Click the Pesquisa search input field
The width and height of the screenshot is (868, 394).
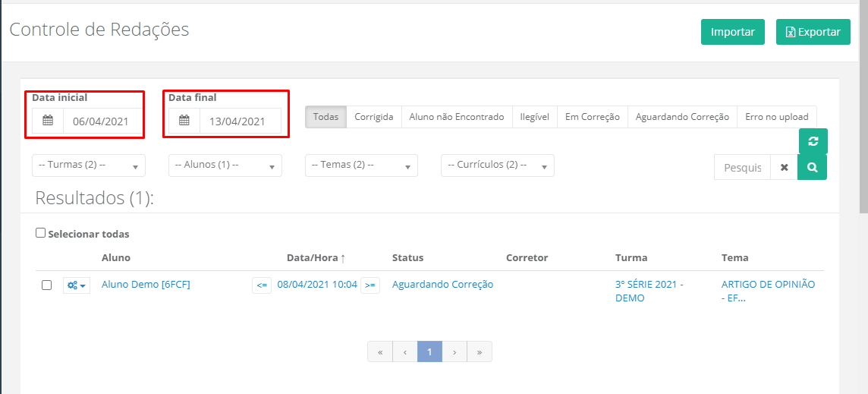click(742, 168)
